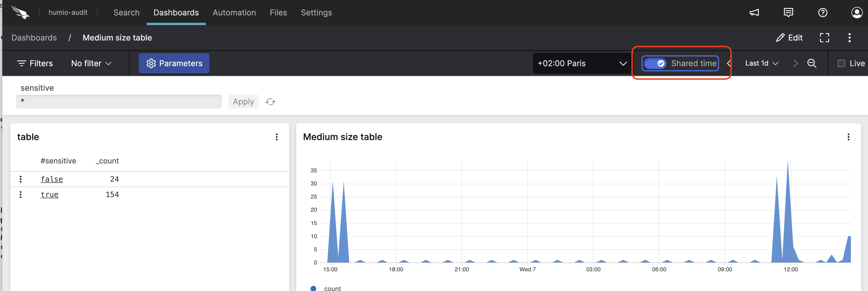Open the Last 1d time range dropdown
This screenshot has width=868, height=291.
[x=761, y=63]
